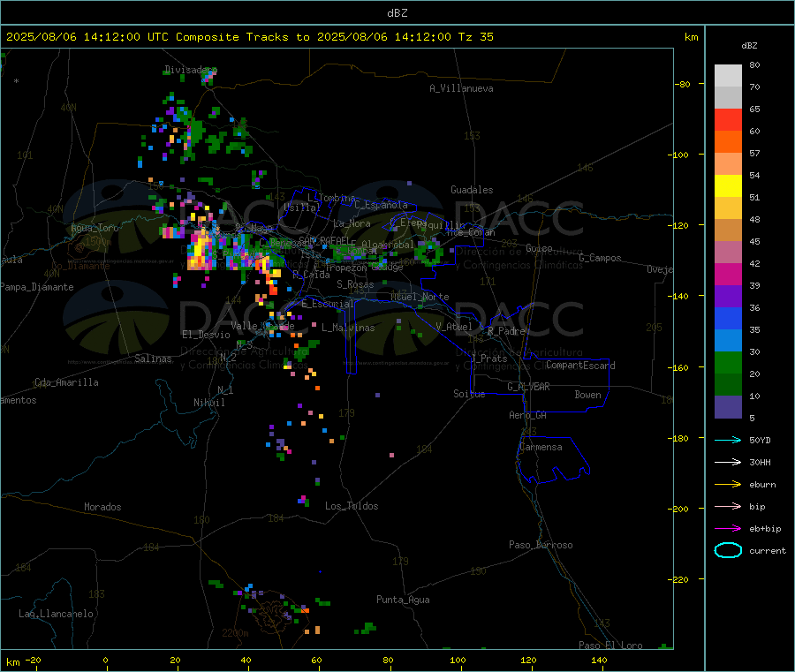This screenshot has height=672, width=795.
Task: Click the 'Pampa_Diamante' map label
Action: pyautogui.click(x=37, y=287)
